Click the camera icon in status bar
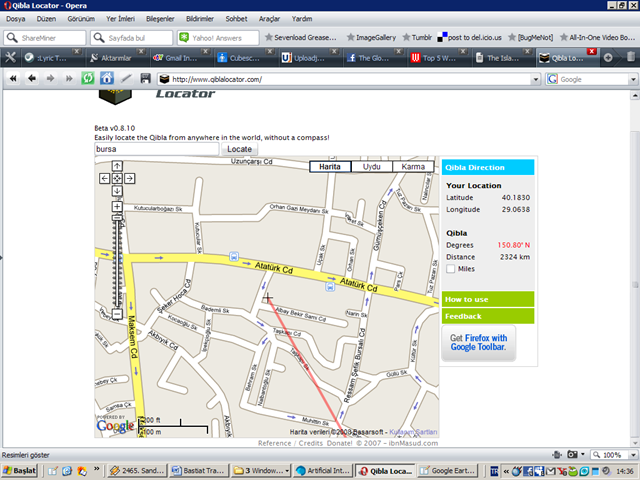 point(572,454)
